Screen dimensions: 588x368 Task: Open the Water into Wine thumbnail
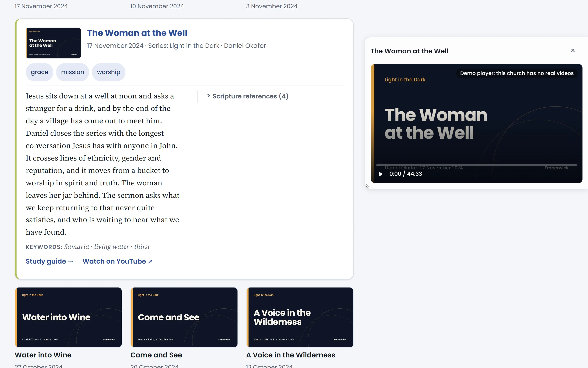[x=68, y=317]
